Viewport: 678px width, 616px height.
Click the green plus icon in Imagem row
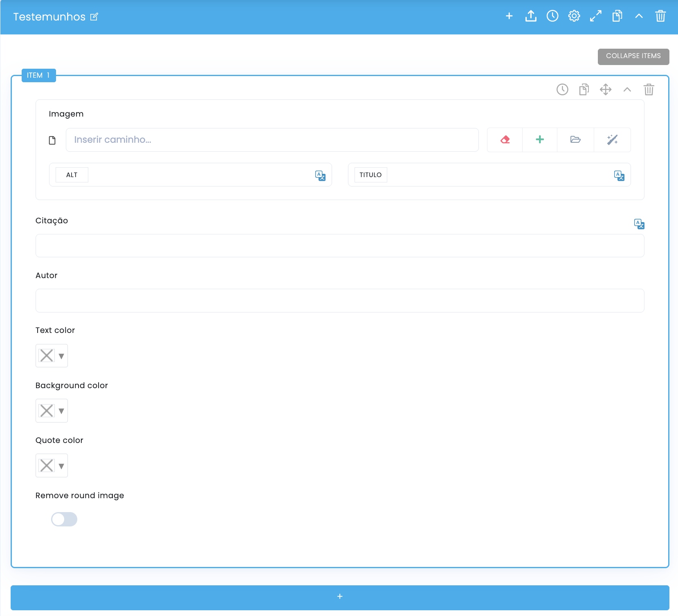coord(540,140)
